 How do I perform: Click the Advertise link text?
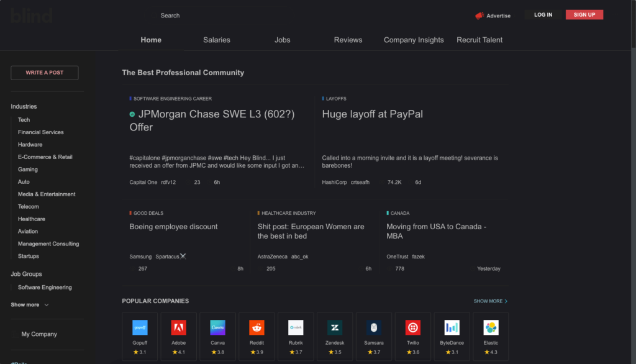[499, 16]
